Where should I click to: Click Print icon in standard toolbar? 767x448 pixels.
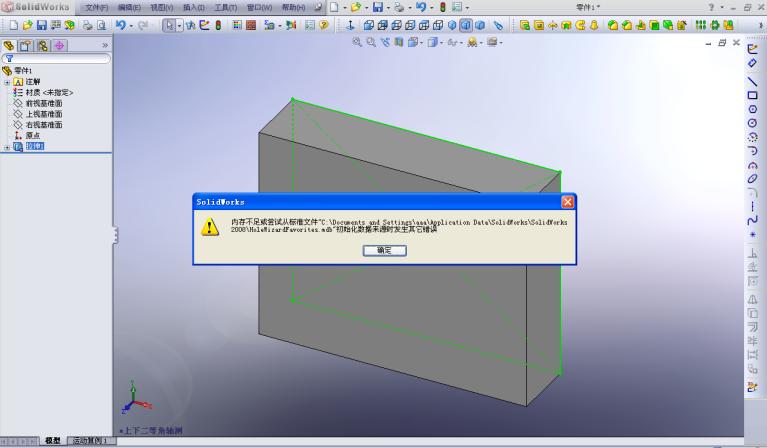click(87, 25)
